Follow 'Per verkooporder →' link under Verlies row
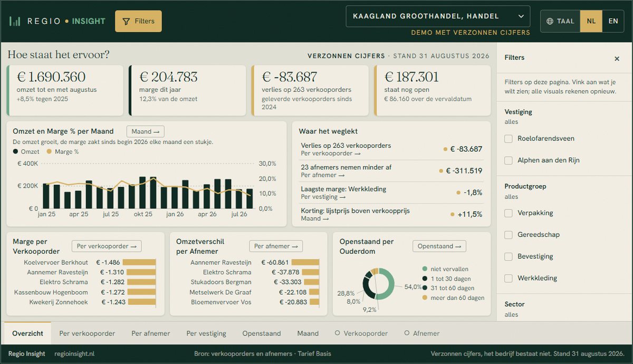This screenshot has width=633, height=364. point(331,154)
